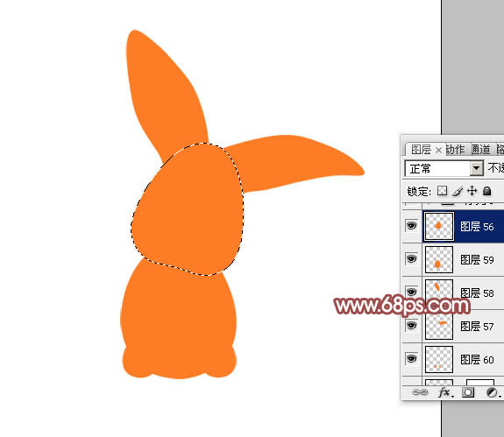Open the fx layer style menu

pos(446,392)
